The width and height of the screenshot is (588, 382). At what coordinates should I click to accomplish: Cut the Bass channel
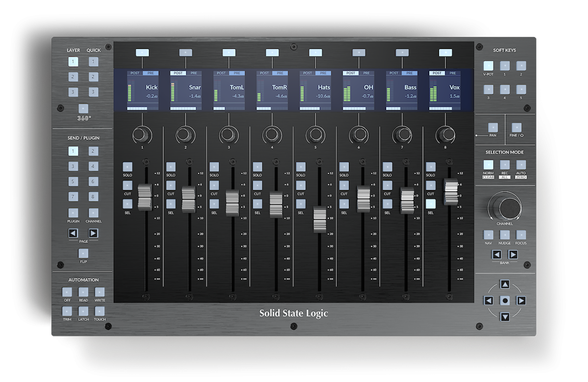point(387,186)
